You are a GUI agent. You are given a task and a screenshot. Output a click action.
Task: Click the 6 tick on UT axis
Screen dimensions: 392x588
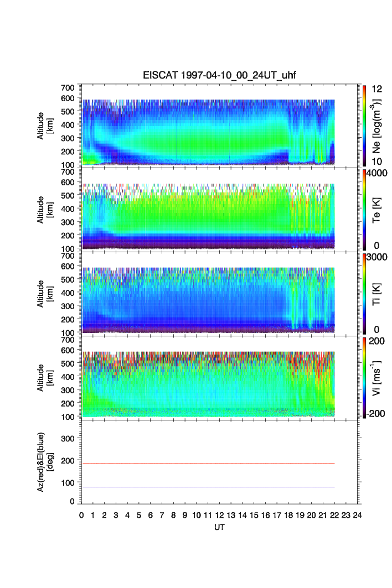[151, 515]
